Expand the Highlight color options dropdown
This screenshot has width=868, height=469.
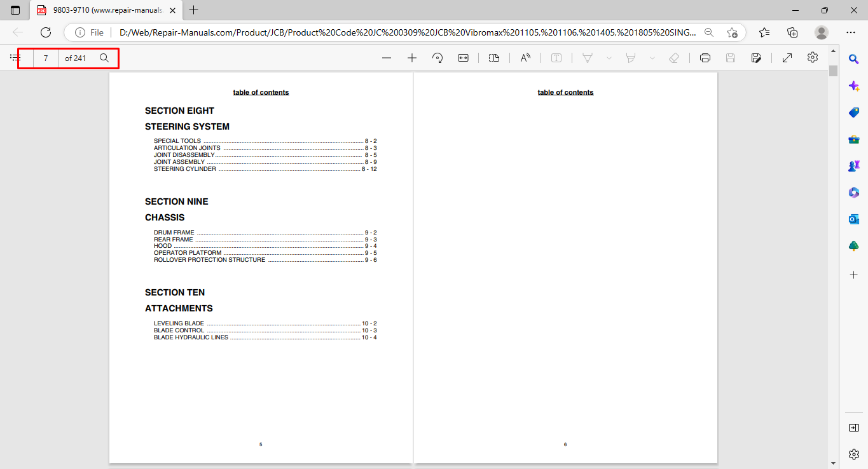point(652,58)
